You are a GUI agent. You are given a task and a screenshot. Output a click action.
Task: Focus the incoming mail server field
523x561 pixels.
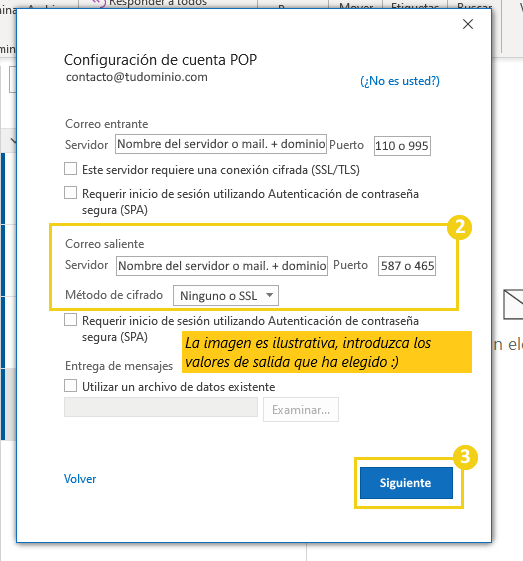coord(221,144)
